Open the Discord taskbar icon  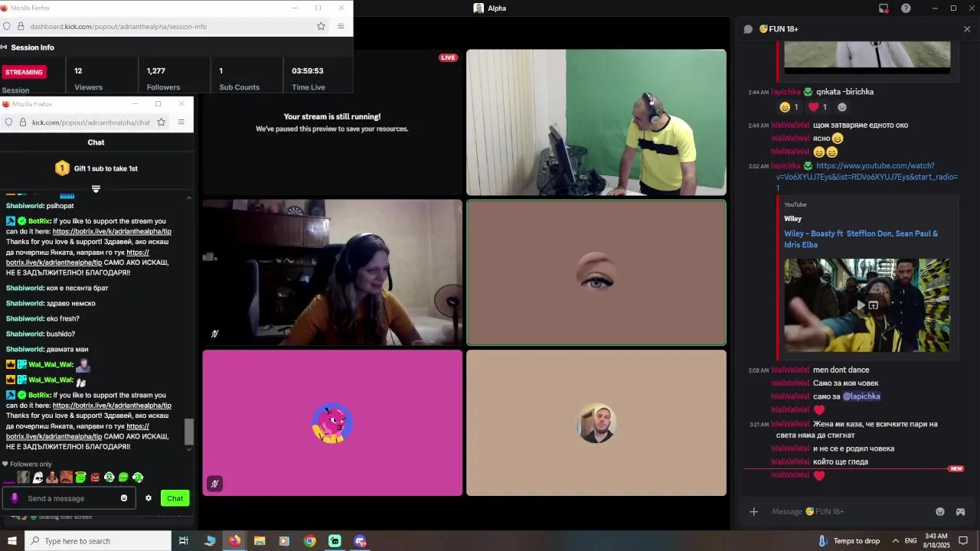360,541
